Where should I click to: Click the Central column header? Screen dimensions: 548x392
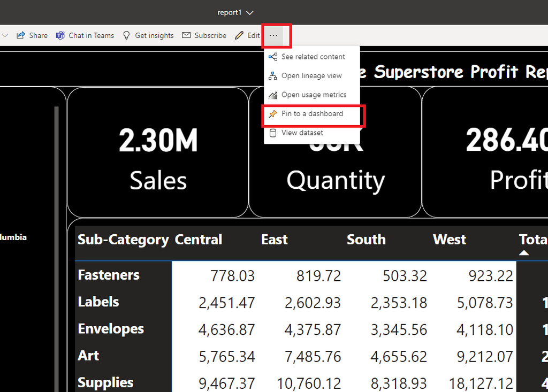tap(199, 240)
